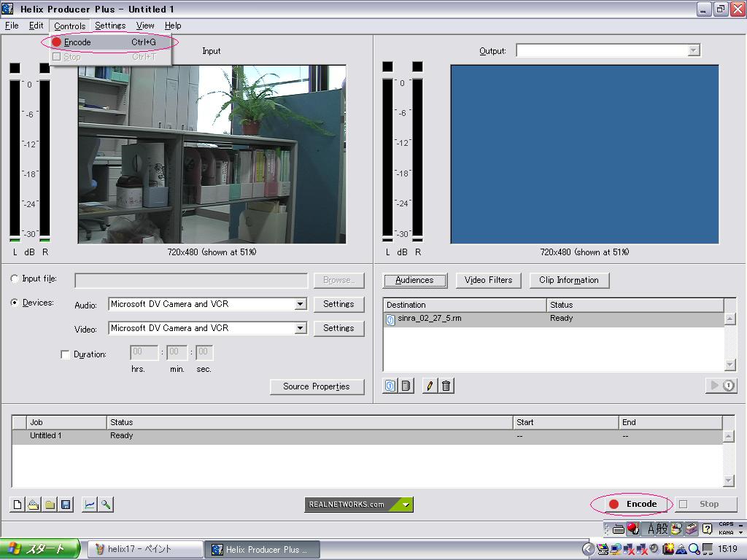Open the Edit menu
Image resolution: width=747 pixels, height=560 pixels.
click(36, 26)
